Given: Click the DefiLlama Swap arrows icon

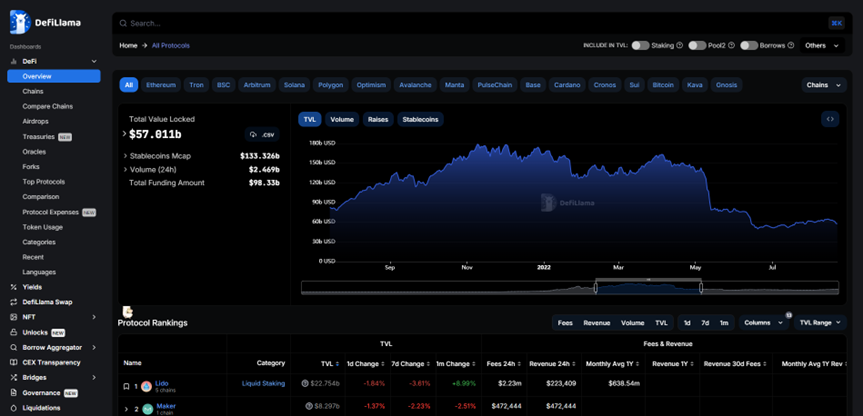Looking at the screenshot, I should 14,302.
